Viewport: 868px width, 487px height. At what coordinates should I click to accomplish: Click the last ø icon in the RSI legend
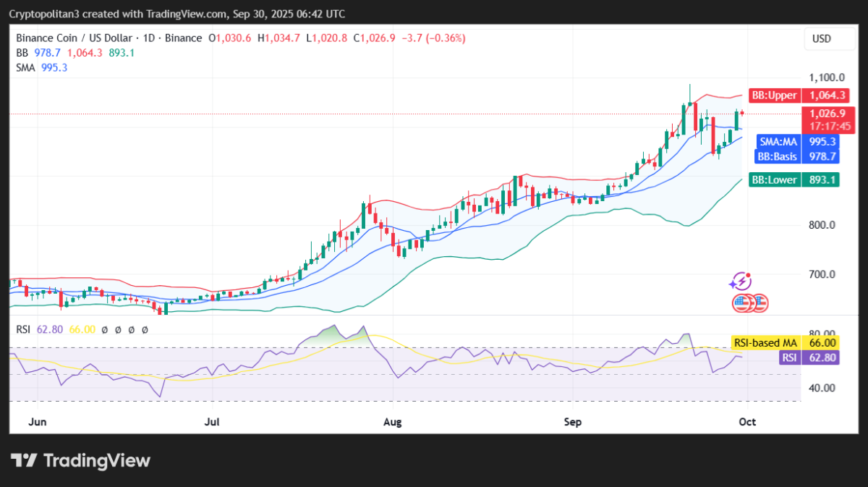click(144, 329)
